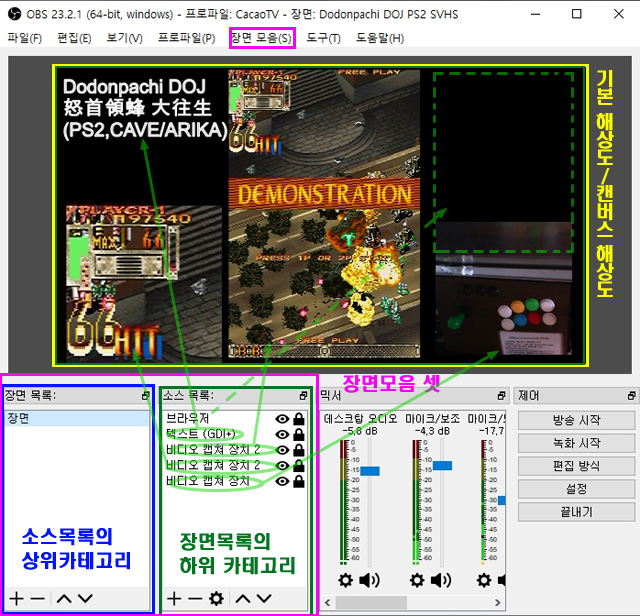
Task: Open the 보기(V) menu
Action: coord(124,38)
